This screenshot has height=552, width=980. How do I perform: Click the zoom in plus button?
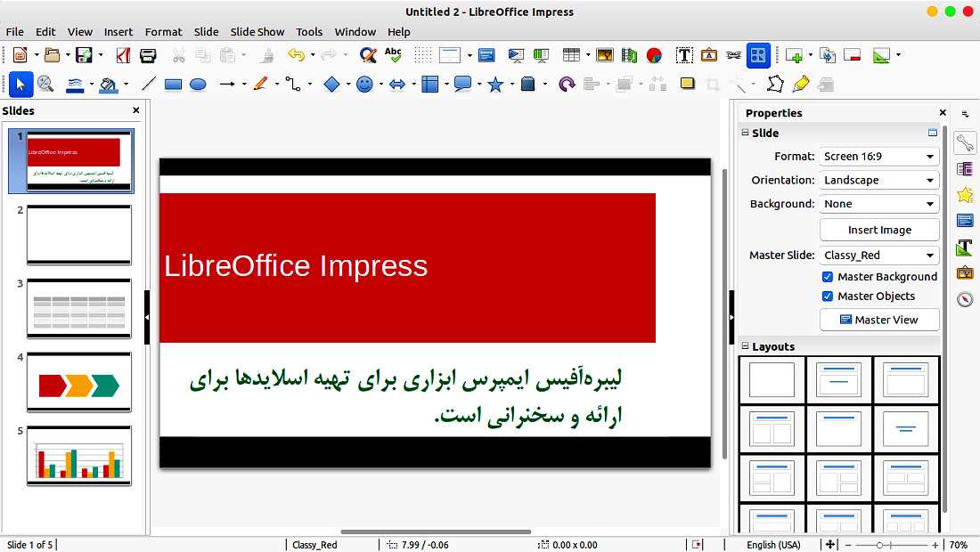935,545
